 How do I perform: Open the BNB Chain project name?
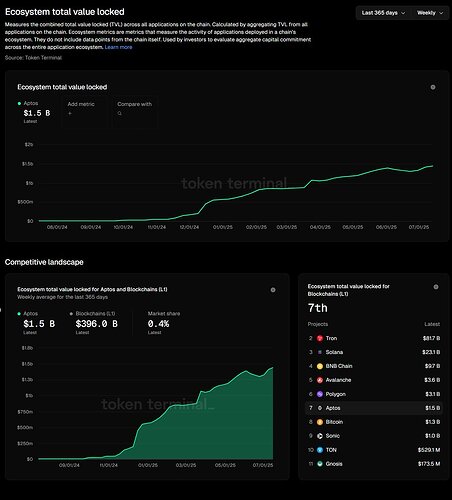[x=339, y=366]
